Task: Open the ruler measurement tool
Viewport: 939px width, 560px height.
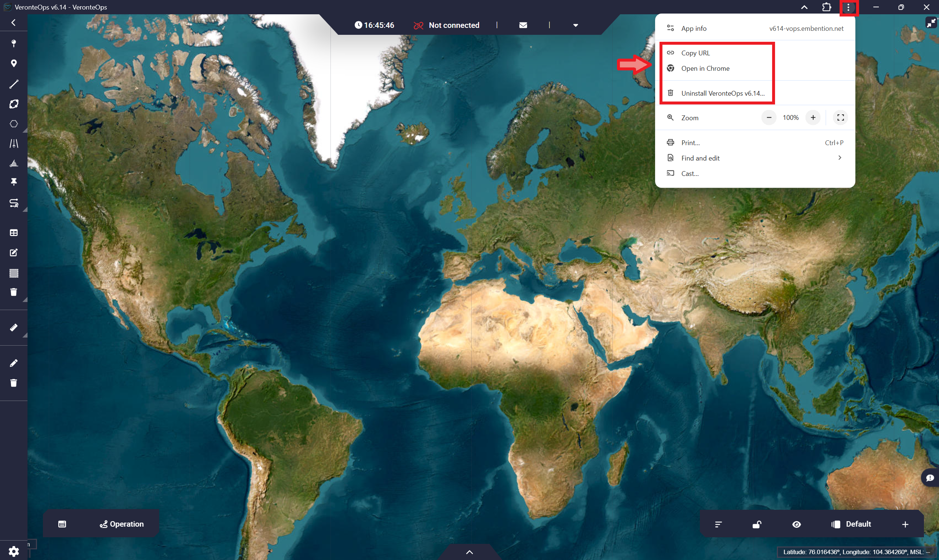Action: coord(14,328)
